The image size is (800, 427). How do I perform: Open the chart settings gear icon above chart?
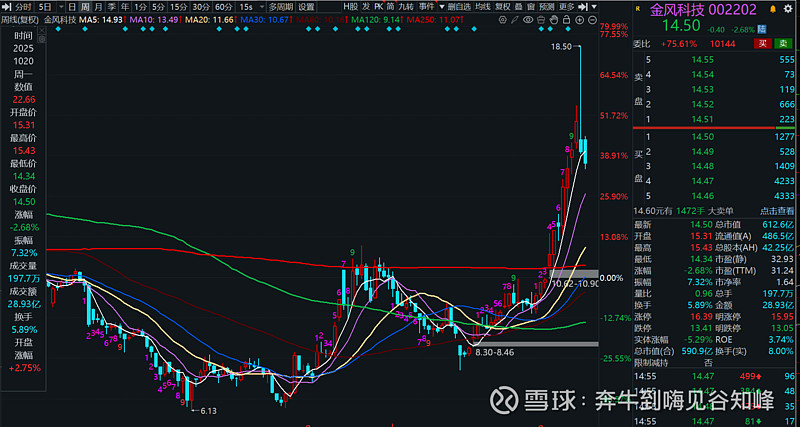[x=502, y=19]
